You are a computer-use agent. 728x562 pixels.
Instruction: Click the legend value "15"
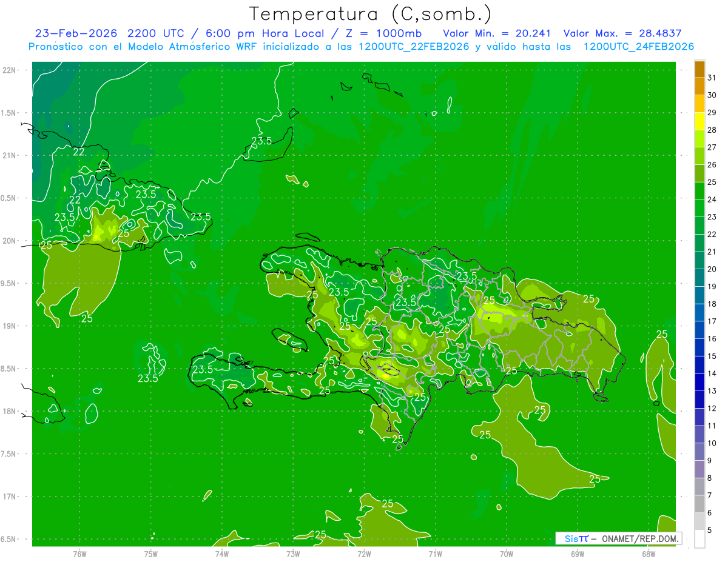tap(712, 356)
